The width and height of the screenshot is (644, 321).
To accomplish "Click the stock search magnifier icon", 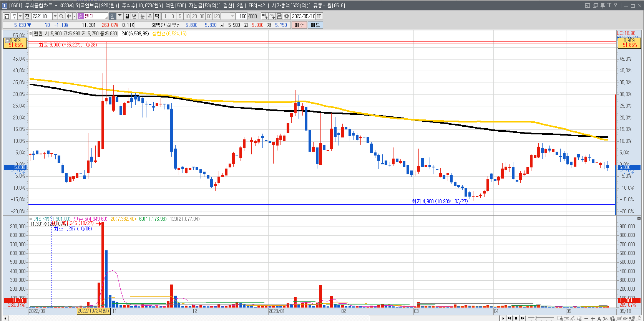I will tap(61, 16).
